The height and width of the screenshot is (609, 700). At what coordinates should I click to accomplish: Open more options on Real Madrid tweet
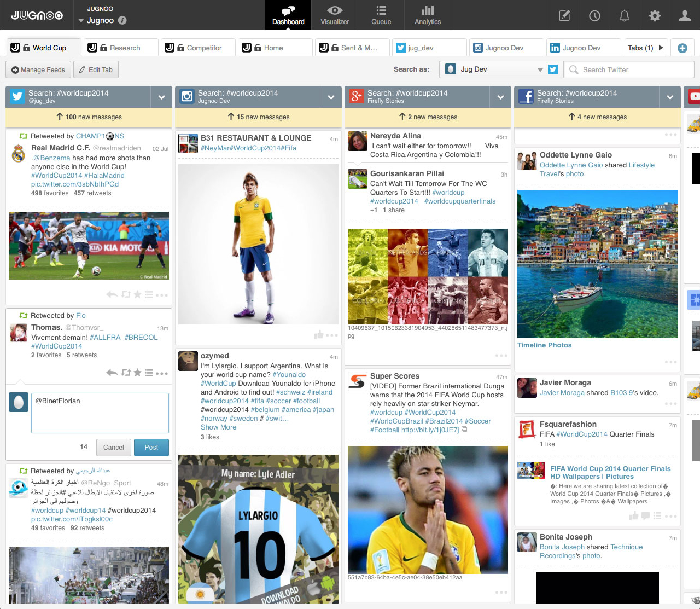161,295
